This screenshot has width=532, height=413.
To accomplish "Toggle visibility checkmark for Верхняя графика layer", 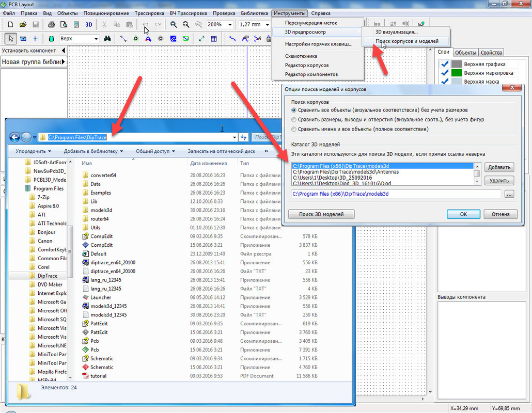I will click(x=444, y=64).
